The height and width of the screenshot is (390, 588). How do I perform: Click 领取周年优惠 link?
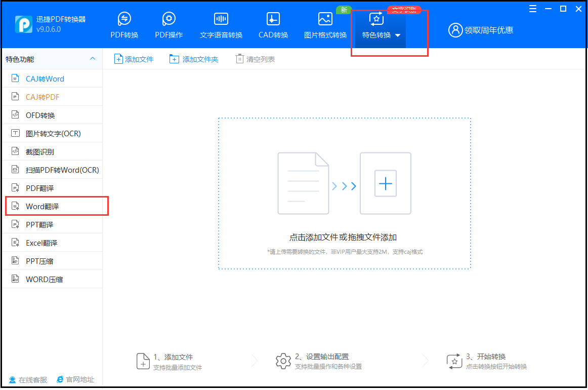tap(489, 30)
